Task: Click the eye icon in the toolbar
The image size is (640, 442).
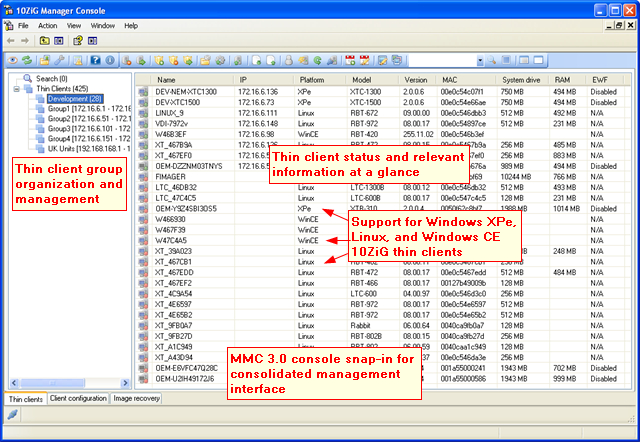Action: [x=13, y=60]
